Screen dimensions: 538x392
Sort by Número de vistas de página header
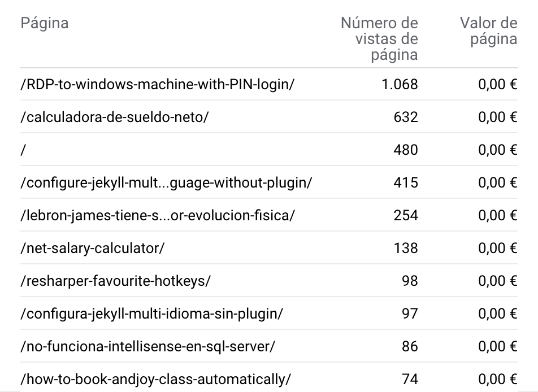point(379,39)
